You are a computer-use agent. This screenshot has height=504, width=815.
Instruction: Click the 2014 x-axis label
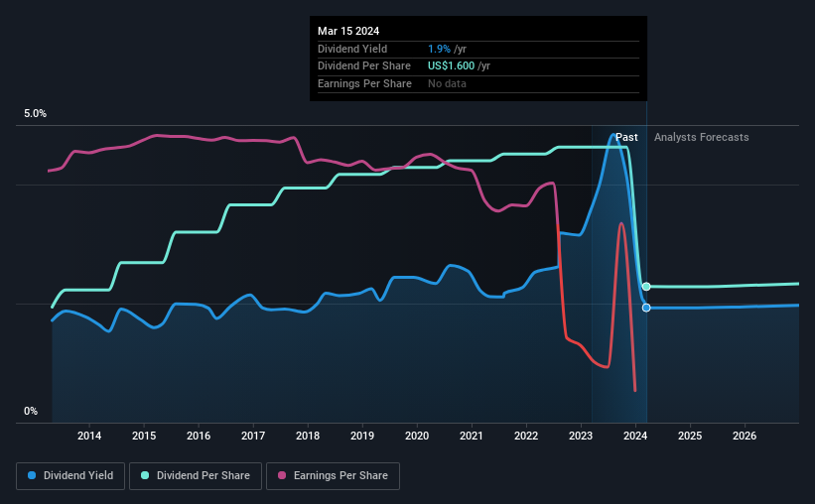pos(89,436)
